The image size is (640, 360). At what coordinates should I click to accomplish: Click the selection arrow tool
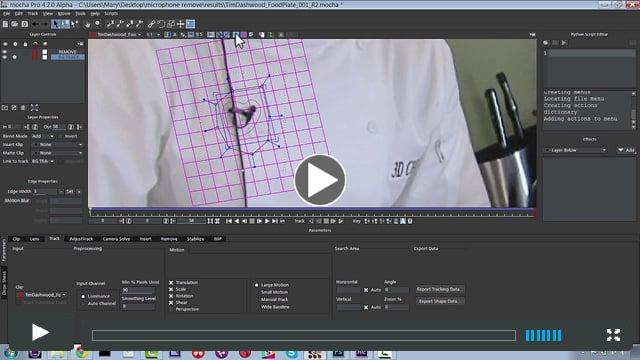click(56, 24)
